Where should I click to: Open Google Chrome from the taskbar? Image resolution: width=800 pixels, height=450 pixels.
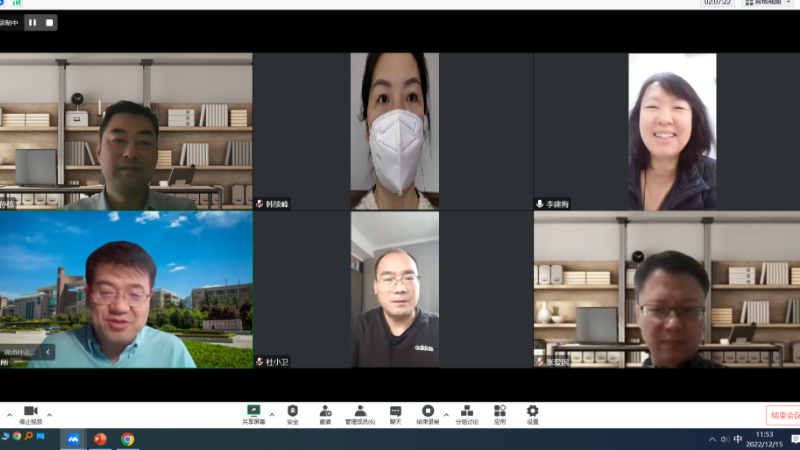coord(128,439)
